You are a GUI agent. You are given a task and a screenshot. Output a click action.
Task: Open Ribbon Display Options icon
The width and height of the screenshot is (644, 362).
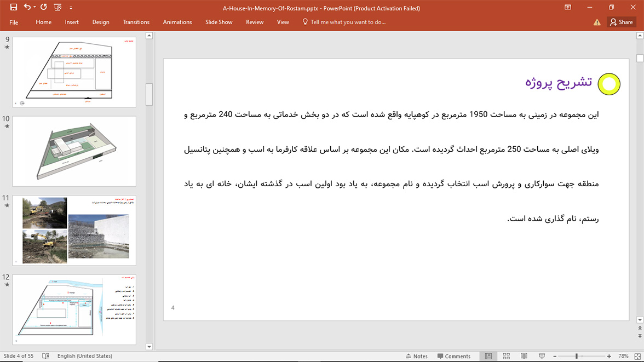click(567, 8)
